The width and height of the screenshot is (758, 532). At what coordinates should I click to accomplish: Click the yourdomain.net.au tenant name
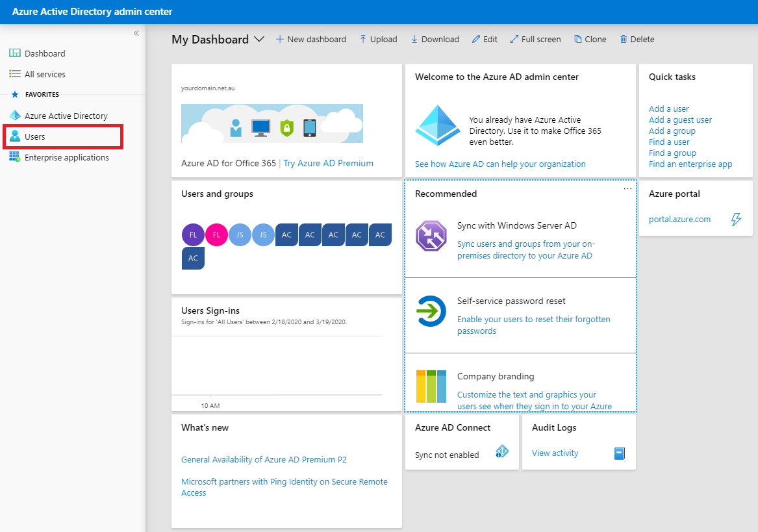(208, 88)
